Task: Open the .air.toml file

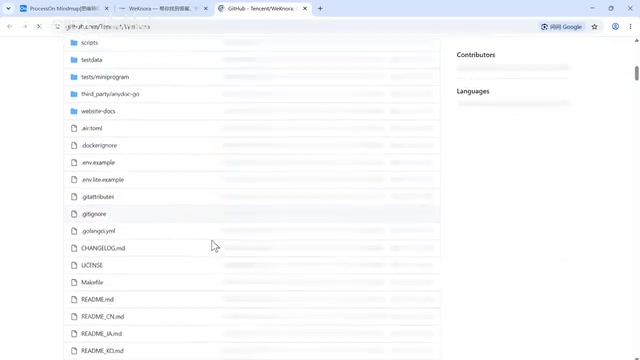Action: pos(91,128)
